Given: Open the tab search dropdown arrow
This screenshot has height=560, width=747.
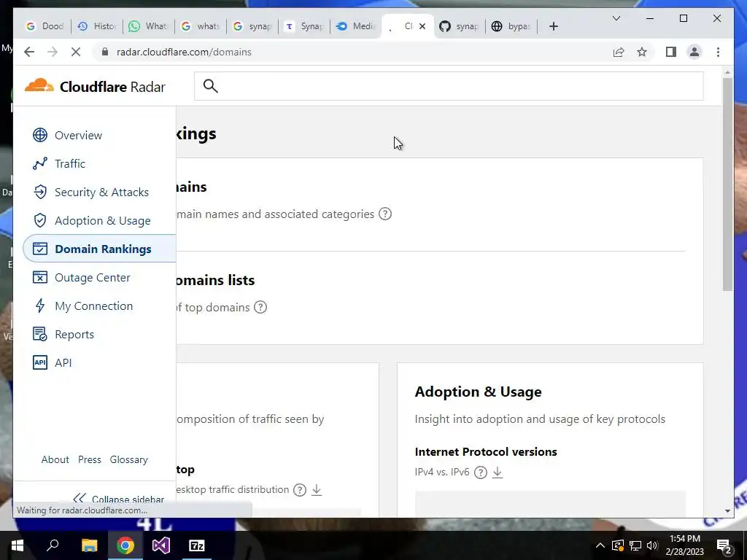Looking at the screenshot, I should click(616, 18).
